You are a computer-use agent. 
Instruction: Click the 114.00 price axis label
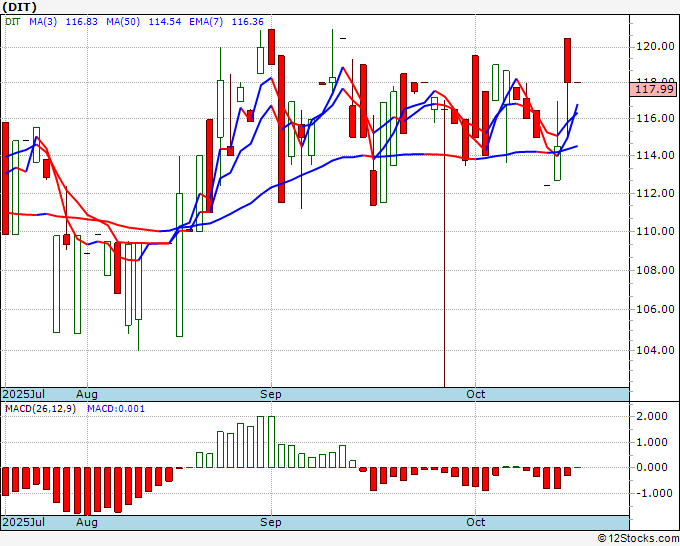click(x=655, y=155)
